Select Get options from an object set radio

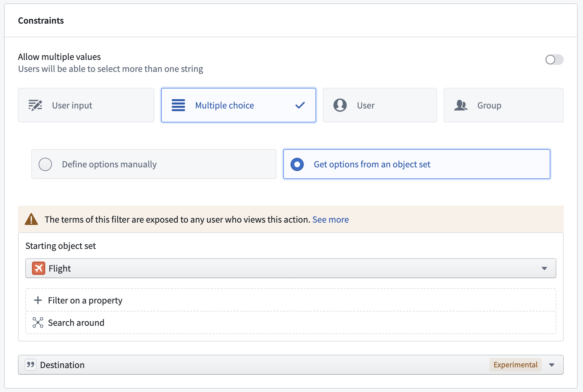pos(297,164)
